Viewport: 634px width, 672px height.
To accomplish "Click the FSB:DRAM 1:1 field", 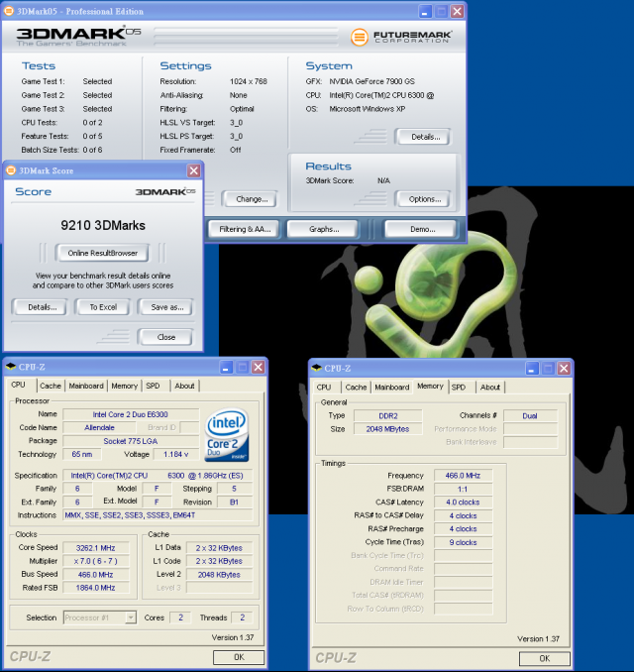I will (463, 489).
